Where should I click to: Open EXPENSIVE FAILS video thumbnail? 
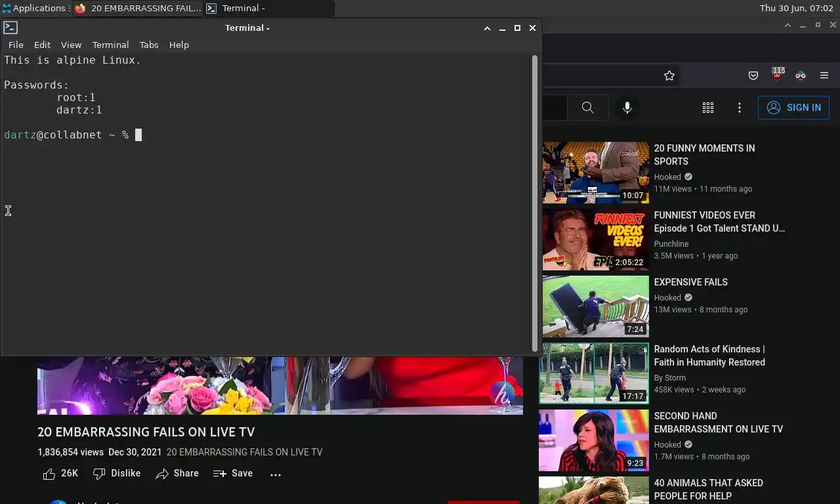coord(595,306)
